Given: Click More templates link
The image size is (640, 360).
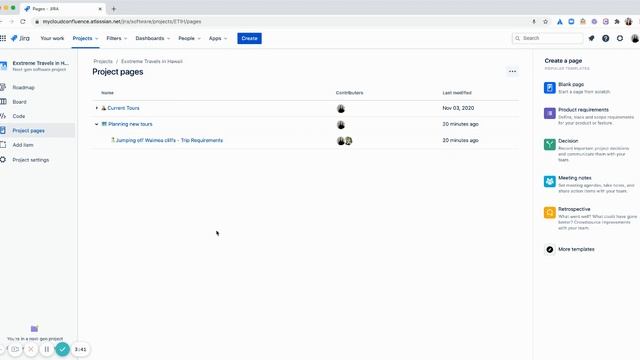Looking at the screenshot, I should pyautogui.click(x=576, y=249).
